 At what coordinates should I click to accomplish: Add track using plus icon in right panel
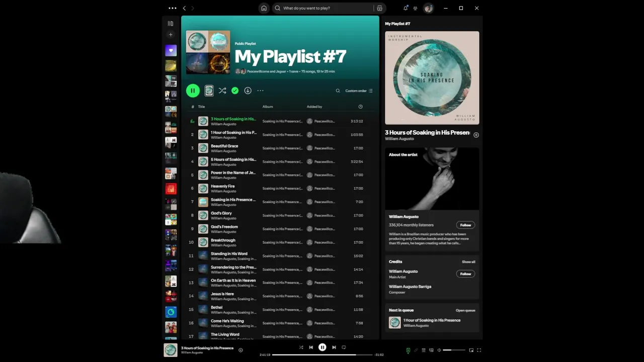(x=476, y=135)
